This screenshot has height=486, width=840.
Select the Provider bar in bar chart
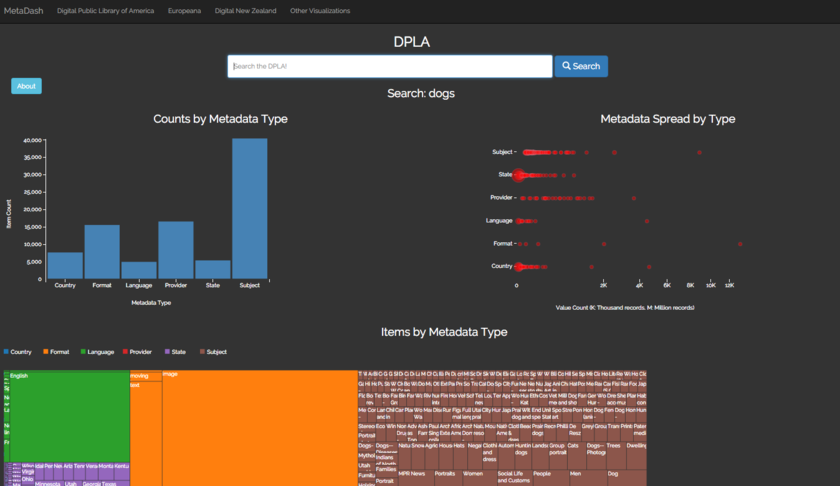(176, 250)
